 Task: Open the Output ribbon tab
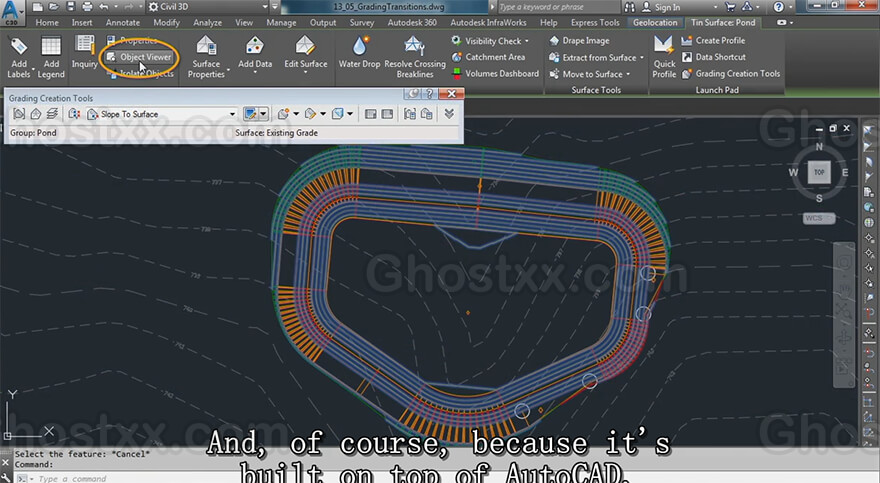(x=323, y=22)
